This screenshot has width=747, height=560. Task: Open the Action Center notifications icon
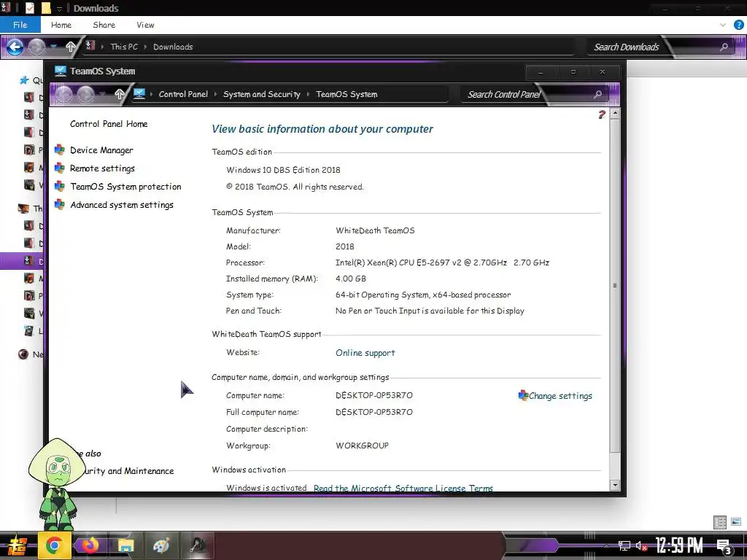(724, 546)
